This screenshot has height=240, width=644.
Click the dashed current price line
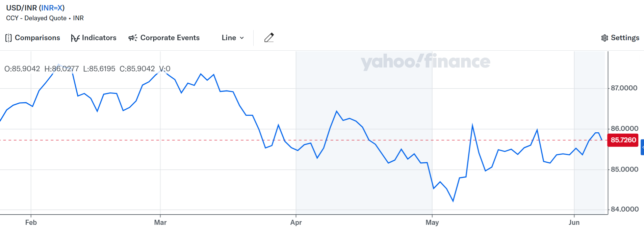(x=203, y=140)
